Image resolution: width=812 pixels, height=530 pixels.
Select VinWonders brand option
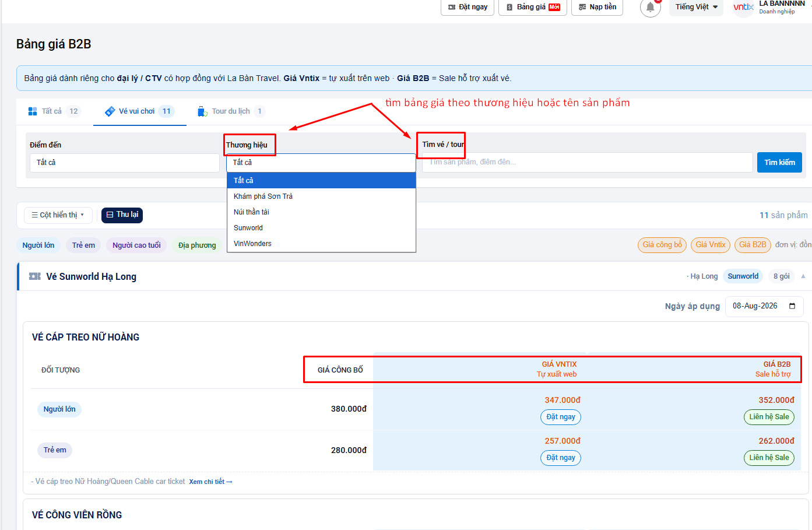321,244
